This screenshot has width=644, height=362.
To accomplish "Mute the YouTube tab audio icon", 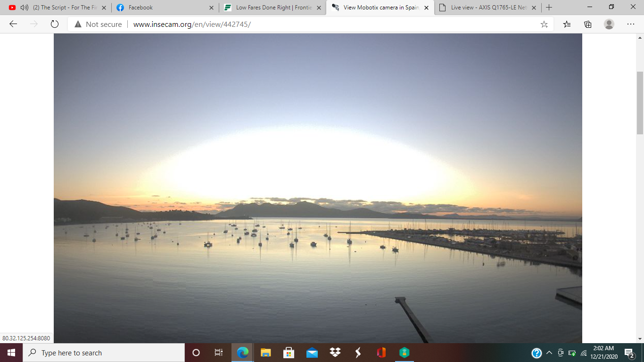I will 25,8.
